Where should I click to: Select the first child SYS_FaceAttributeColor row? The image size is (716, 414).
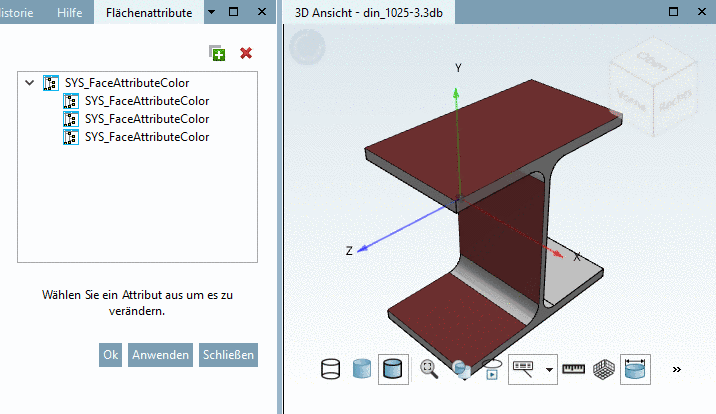point(147,101)
